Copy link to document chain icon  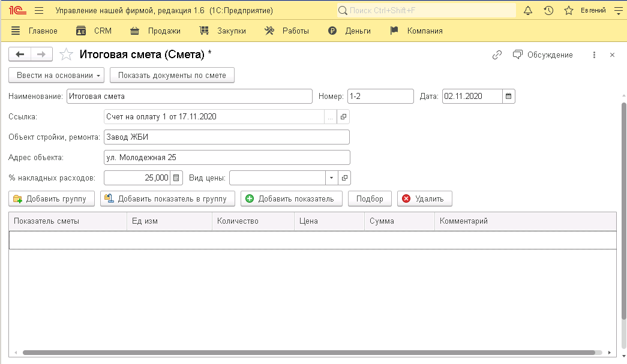497,55
